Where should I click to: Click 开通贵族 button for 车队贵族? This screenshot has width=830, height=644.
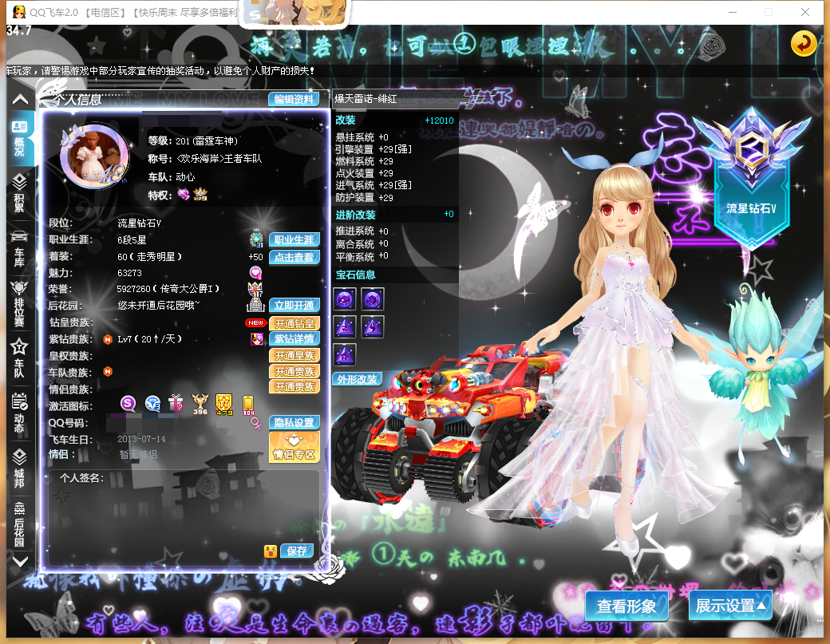click(x=294, y=372)
